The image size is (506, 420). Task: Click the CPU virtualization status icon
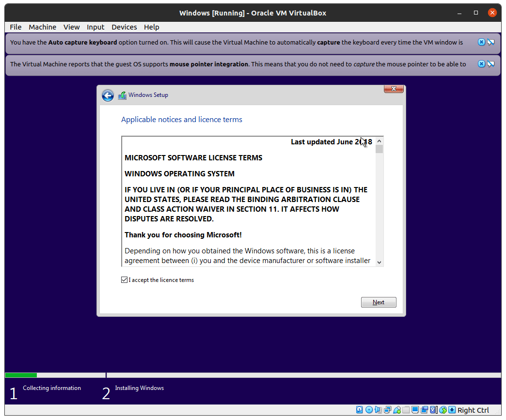(434, 410)
